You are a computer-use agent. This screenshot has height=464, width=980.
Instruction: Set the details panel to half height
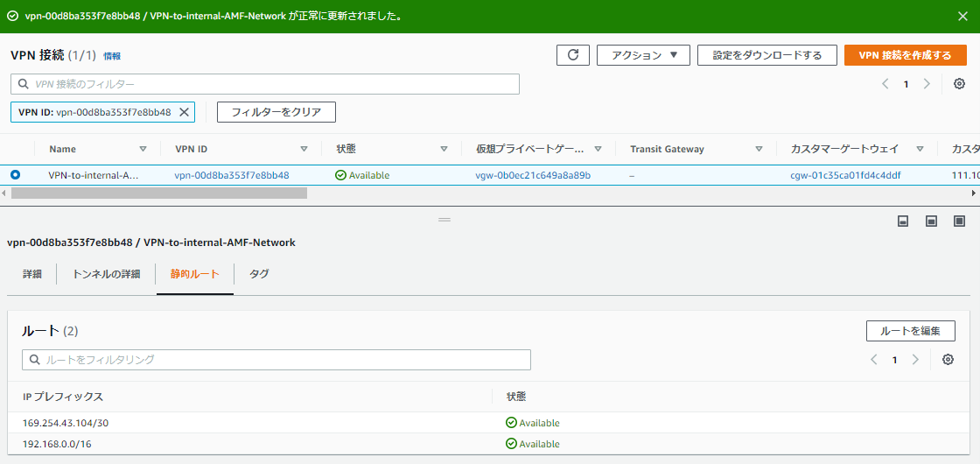point(931,221)
